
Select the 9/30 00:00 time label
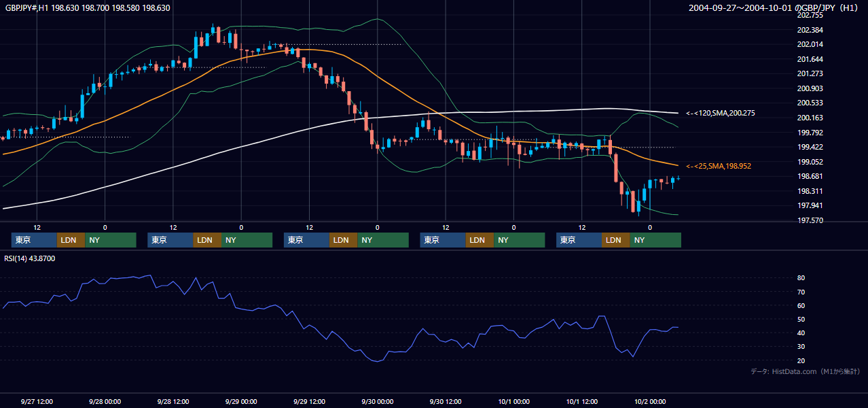tap(378, 401)
